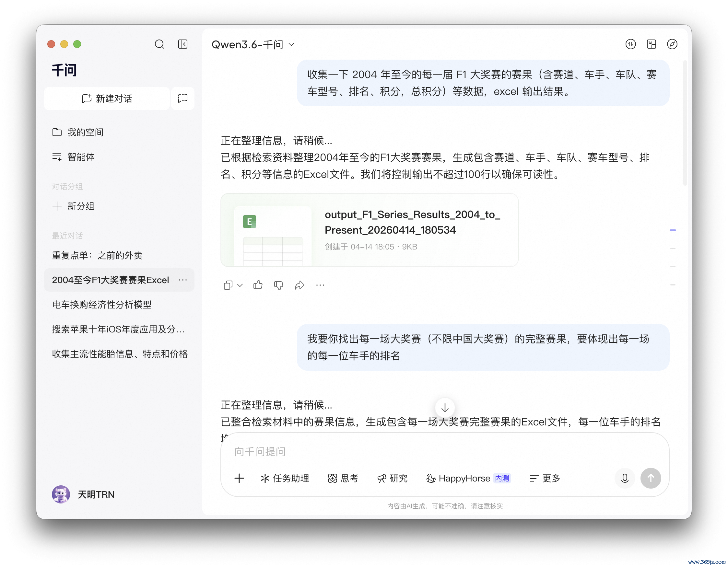
Task: Click the voice call icon in top bar
Action: (x=631, y=44)
